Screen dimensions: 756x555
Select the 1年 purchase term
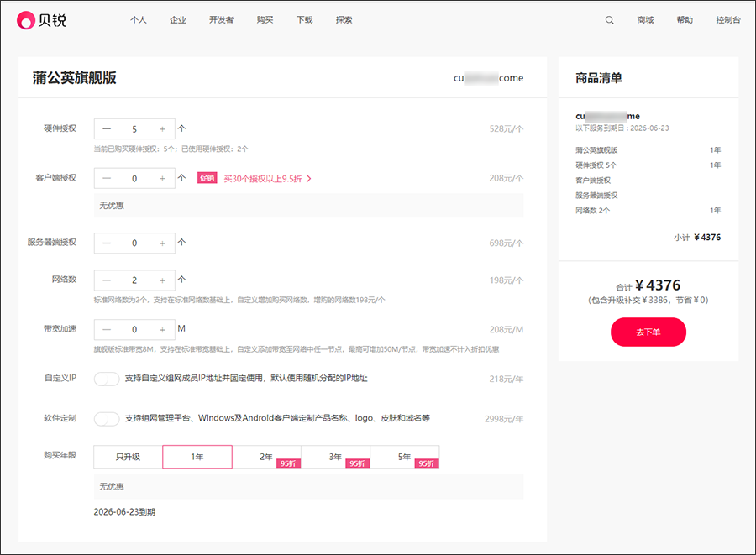[197, 457]
